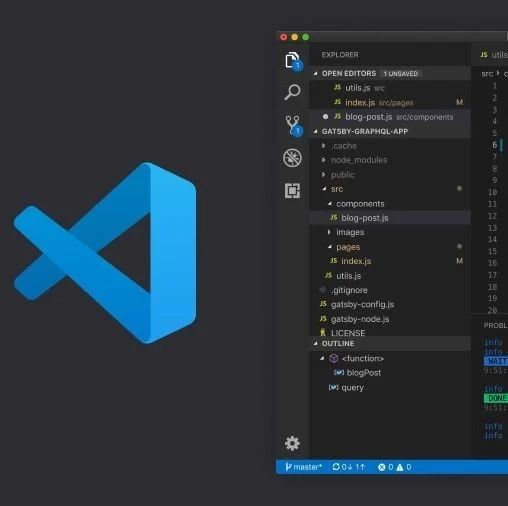Collapse the Outline section
508x506 pixels.
pyautogui.click(x=315, y=343)
